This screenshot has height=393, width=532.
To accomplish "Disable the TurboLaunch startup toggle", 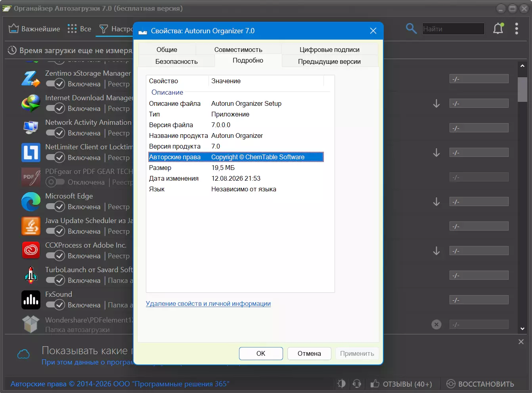I will (x=55, y=280).
